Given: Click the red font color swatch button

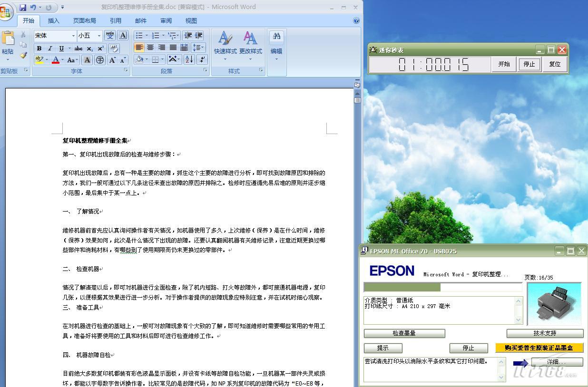Looking at the screenshot, I should 56,60.
